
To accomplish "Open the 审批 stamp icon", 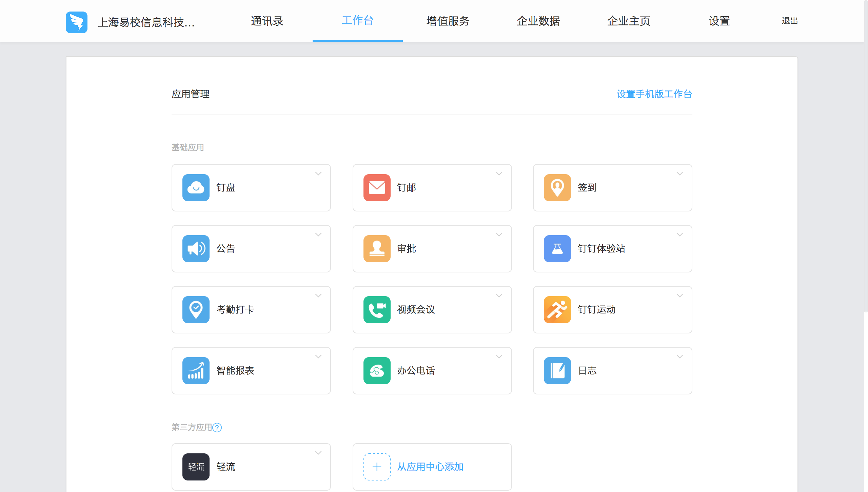I will pos(377,248).
